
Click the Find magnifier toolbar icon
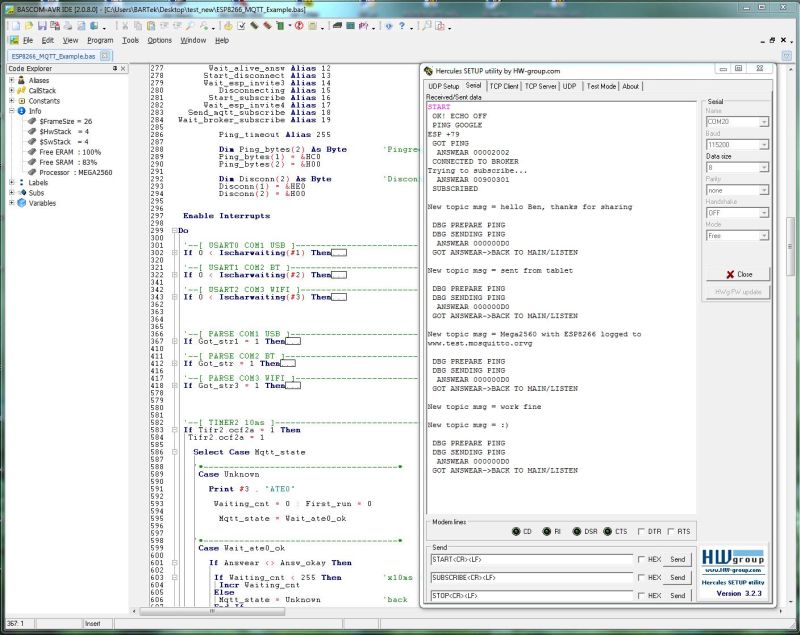(190, 26)
